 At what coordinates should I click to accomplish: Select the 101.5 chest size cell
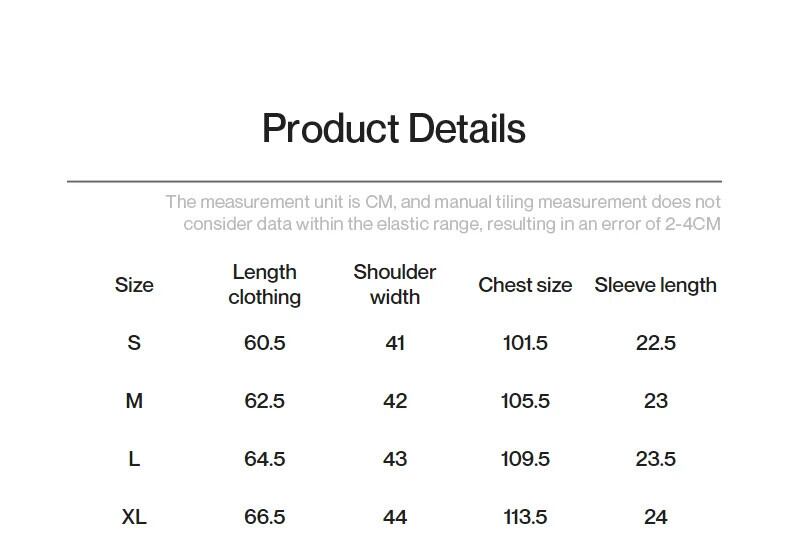click(x=525, y=343)
